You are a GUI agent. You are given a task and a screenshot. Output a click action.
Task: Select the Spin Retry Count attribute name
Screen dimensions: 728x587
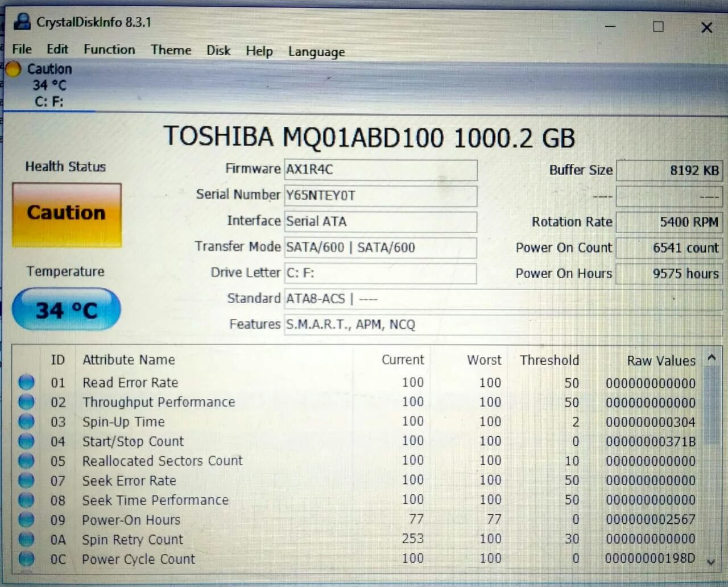point(133,539)
